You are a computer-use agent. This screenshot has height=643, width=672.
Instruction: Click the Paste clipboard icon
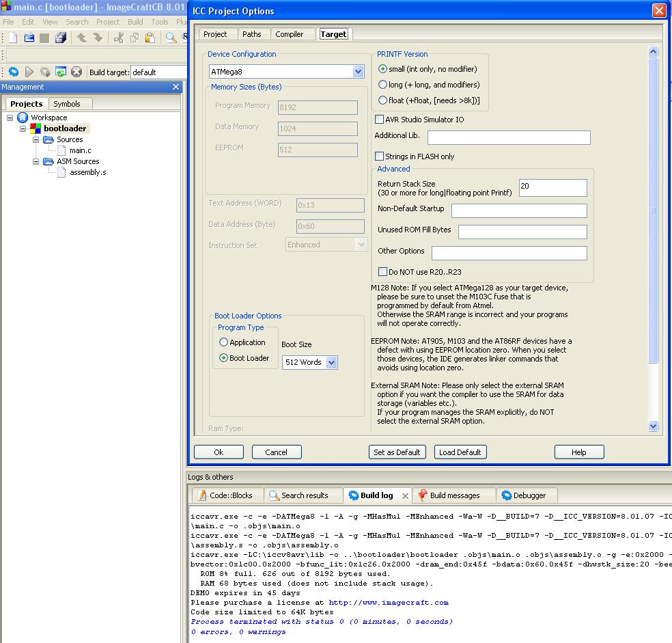pos(150,38)
